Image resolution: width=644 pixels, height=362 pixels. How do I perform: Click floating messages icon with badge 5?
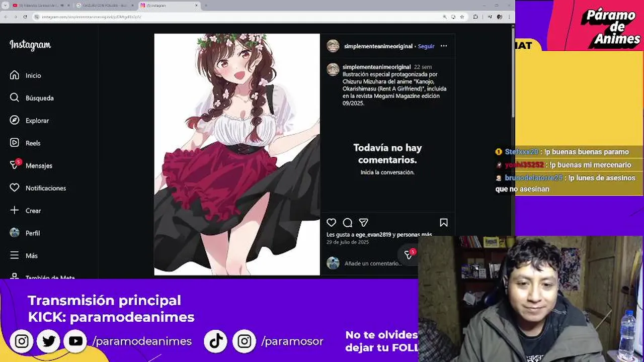pyautogui.click(x=409, y=255)
